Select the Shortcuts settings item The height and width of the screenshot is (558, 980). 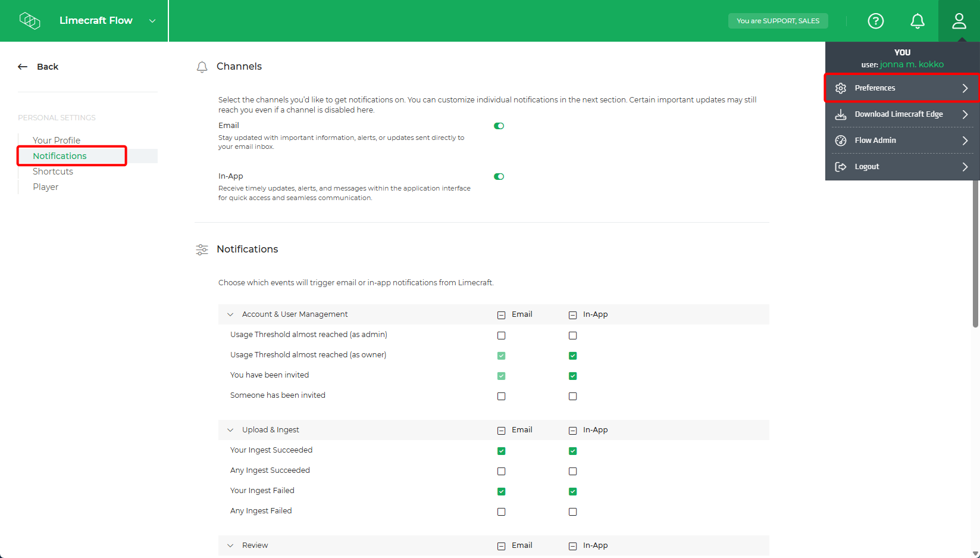(x=53, y=171)
